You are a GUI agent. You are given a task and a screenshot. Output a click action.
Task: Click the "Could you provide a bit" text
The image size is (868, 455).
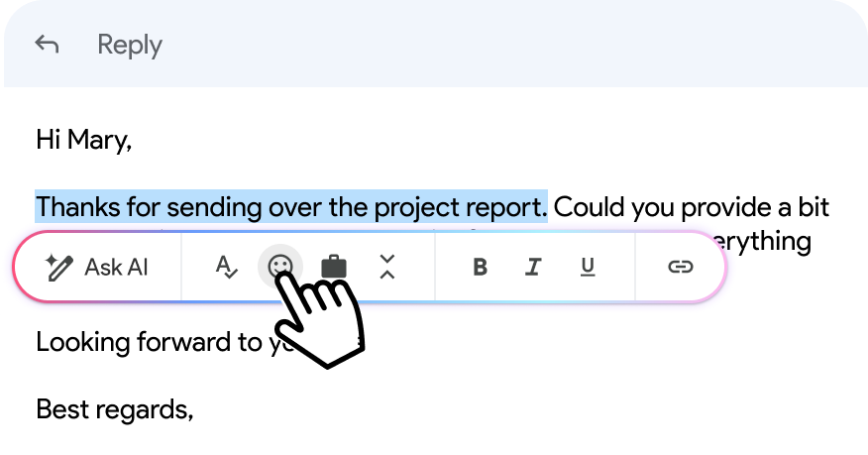(x=690, y=208)
